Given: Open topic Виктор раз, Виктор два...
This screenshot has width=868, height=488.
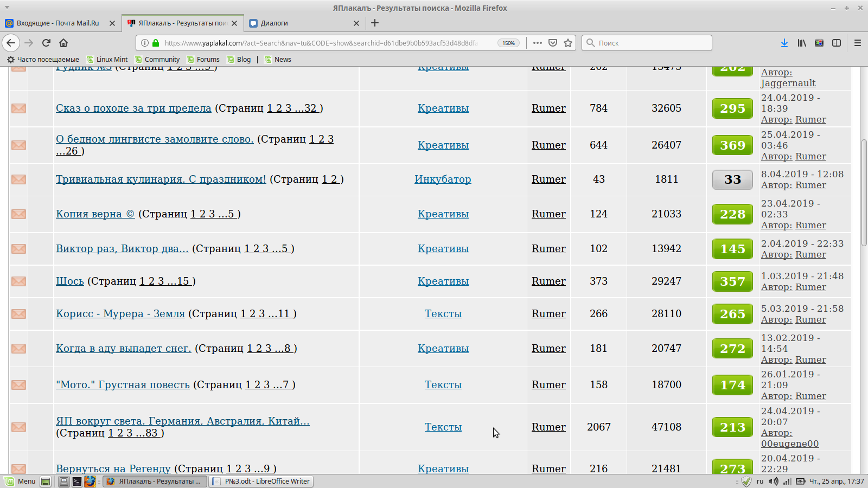Looking at the screenshot, I should tap(122, 248).
